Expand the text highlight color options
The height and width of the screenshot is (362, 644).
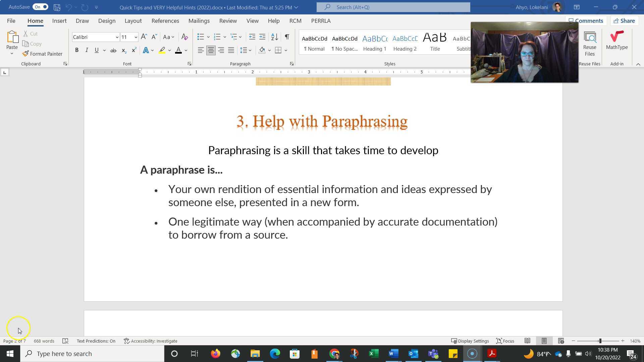(x=169, y=50)
